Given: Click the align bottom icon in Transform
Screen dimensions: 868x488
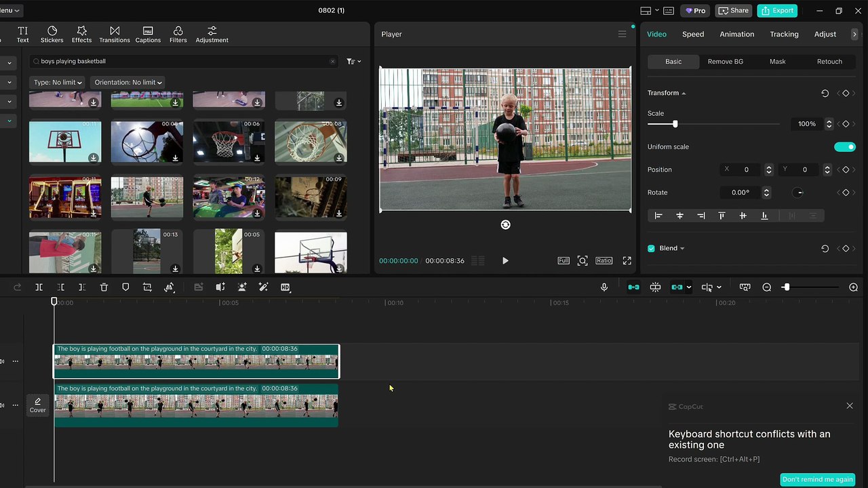Looking at the screenshot, I should click(764, 216).
